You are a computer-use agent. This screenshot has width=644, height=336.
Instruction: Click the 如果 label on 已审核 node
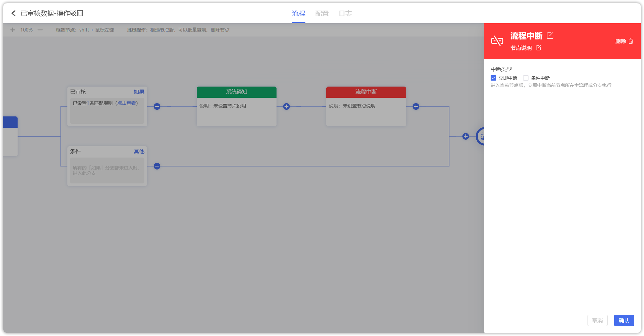click(x=139, y=92)
